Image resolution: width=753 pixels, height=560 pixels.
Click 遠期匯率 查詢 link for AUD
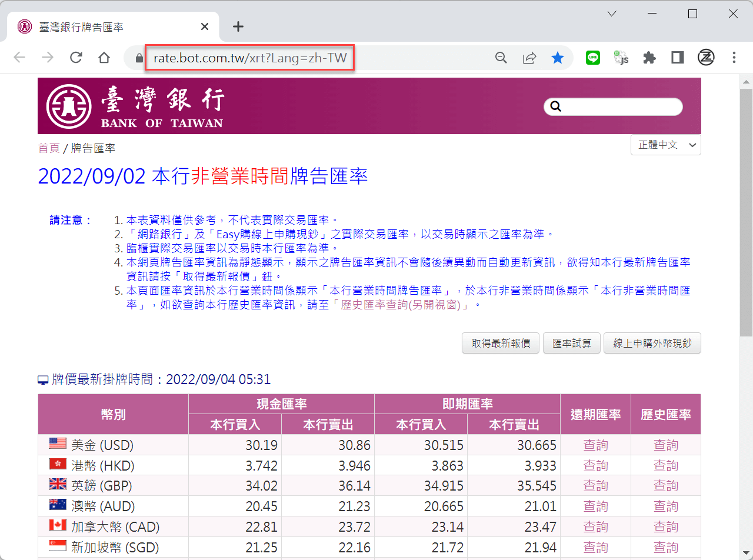595,506
